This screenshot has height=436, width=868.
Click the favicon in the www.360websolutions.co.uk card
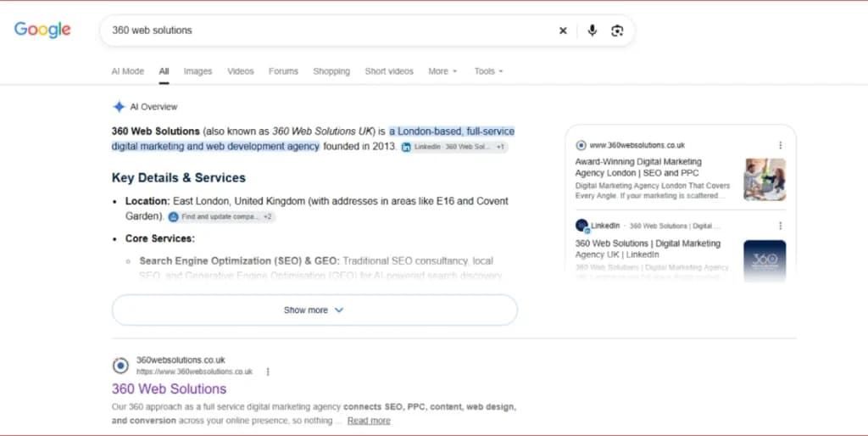581,145
